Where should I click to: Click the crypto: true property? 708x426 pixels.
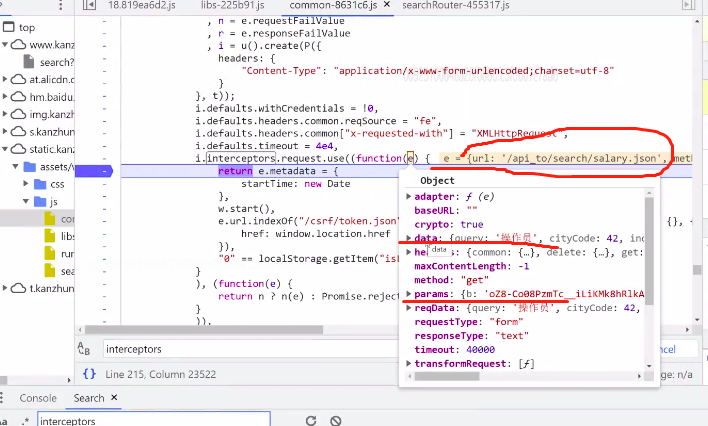click(449, 224)
